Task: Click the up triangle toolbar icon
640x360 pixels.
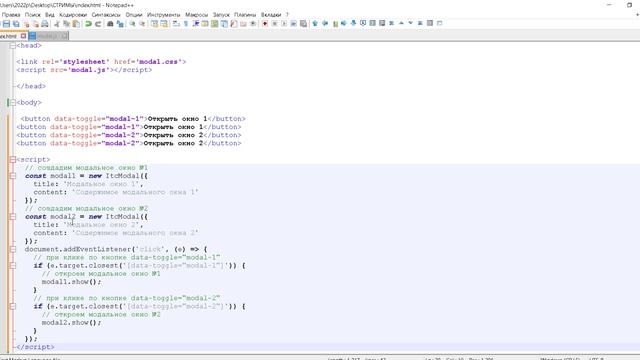Action: (x=402, y=23)
